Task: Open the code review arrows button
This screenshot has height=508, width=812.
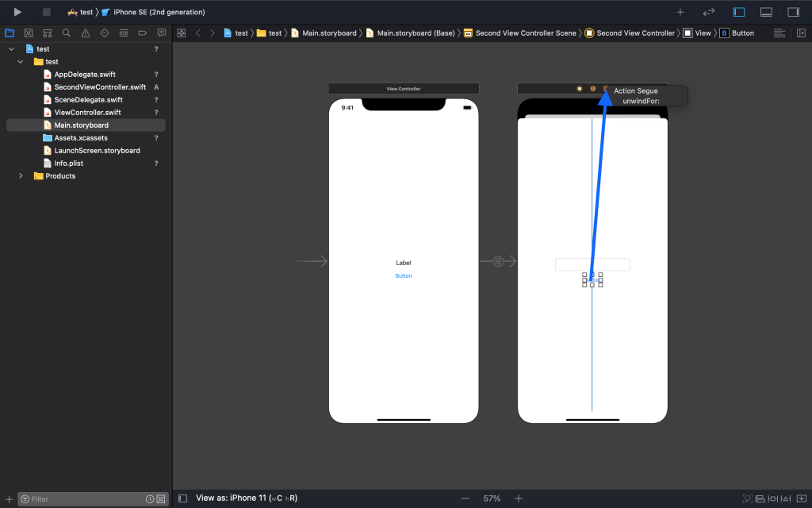Action: tap(709, 12)
